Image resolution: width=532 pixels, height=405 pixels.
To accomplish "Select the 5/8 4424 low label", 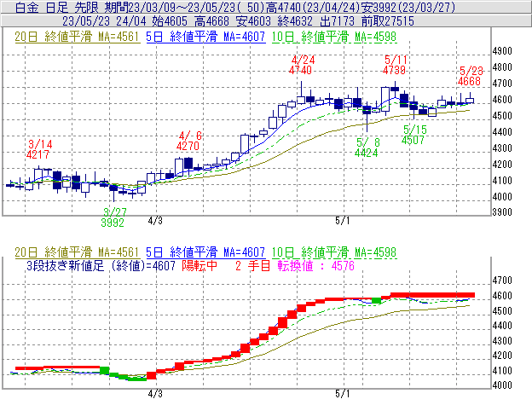I will [x=367, y=148].
